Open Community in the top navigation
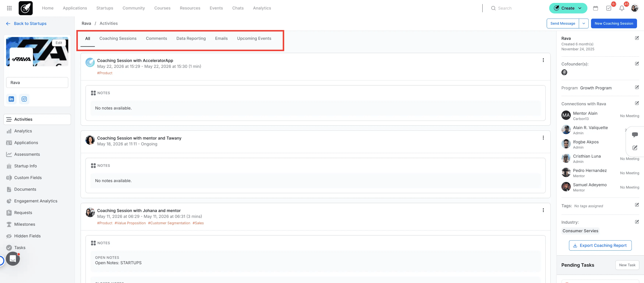Image resolution: width=644 pixels, height=283 pixels. point(134,8)
